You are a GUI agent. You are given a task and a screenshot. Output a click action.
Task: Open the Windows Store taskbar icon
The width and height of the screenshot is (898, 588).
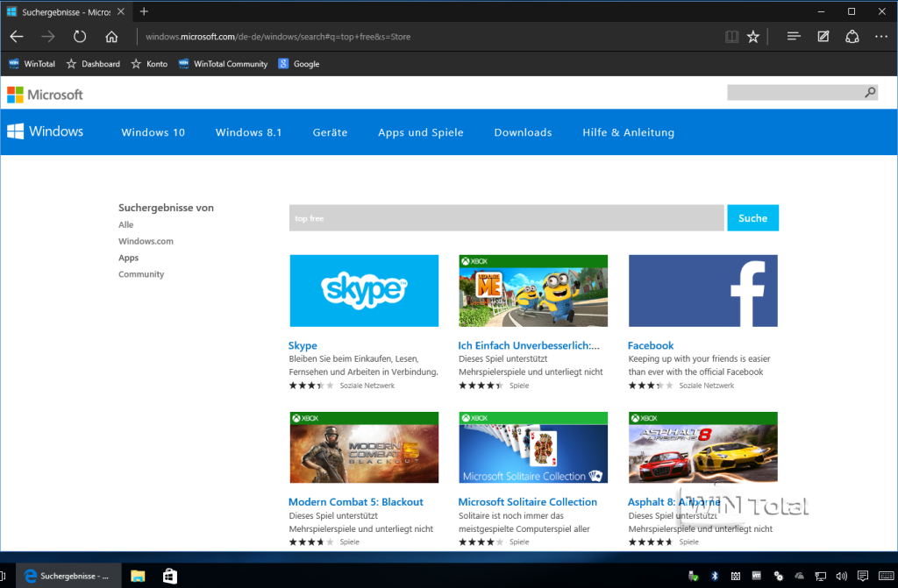click(169, 576)
